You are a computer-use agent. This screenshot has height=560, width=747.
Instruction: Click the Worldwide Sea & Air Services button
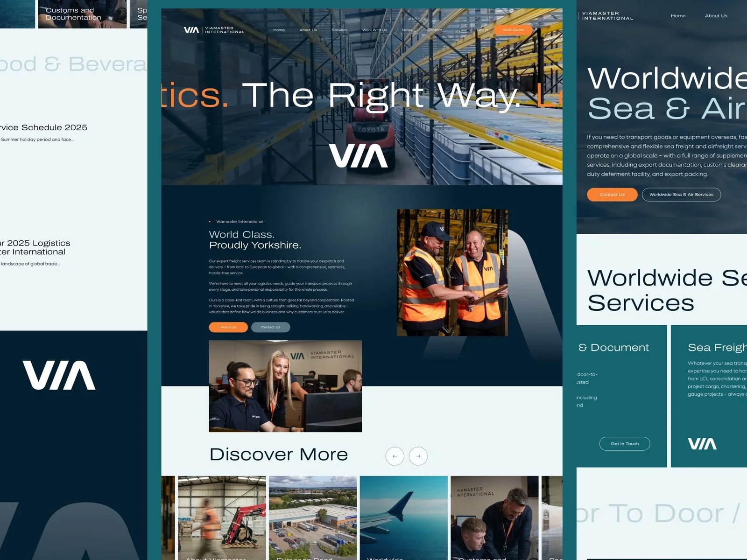681,195
